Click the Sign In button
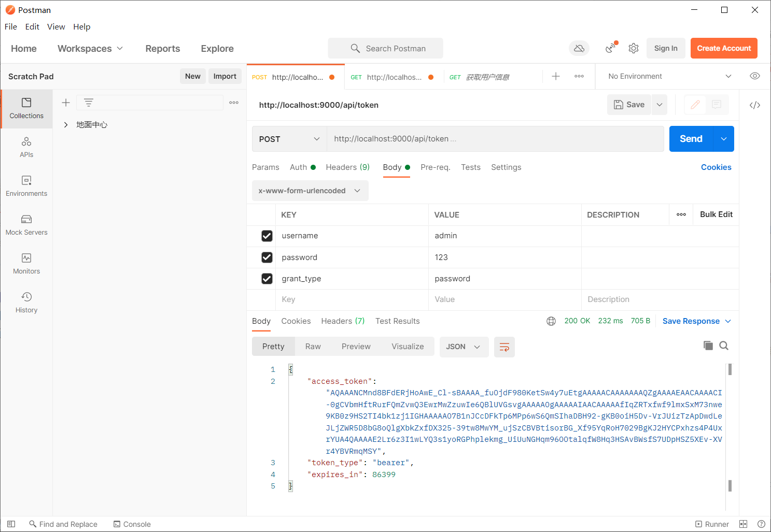Image resolution: width=771 pixels, height=532 pixels. click(666, 48)
